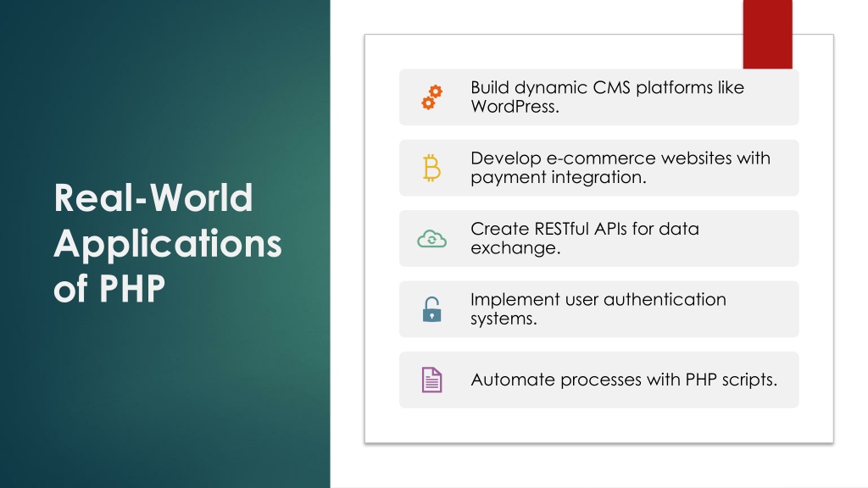Image resolution: width=868 pixels, height=488 pixels.
Task: Click the orange gears icon
Action: 431,97
